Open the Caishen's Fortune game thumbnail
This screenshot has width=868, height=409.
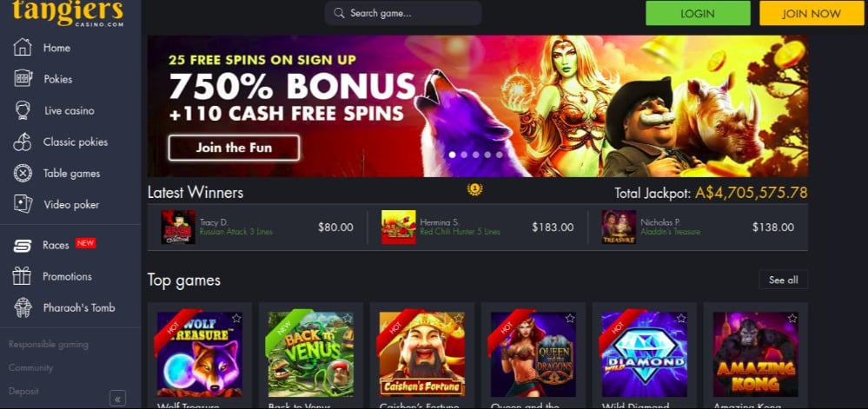click(421, 354)
